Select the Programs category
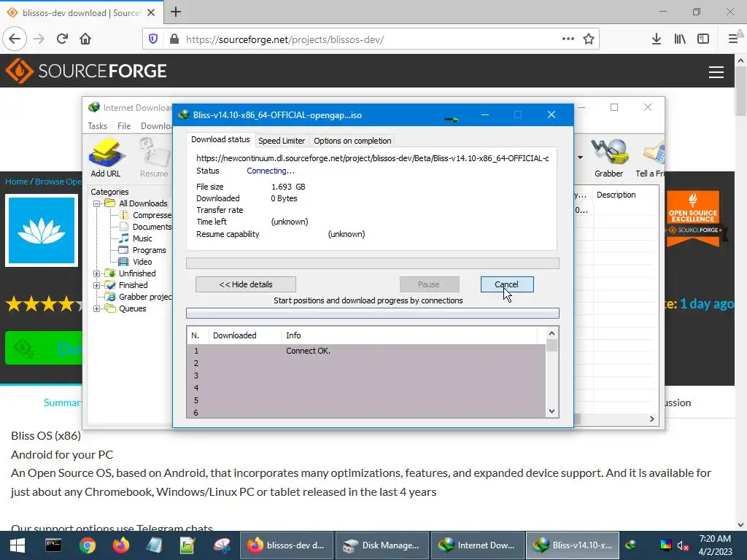This screenshot has height=560, width=747. pos(149,251)
